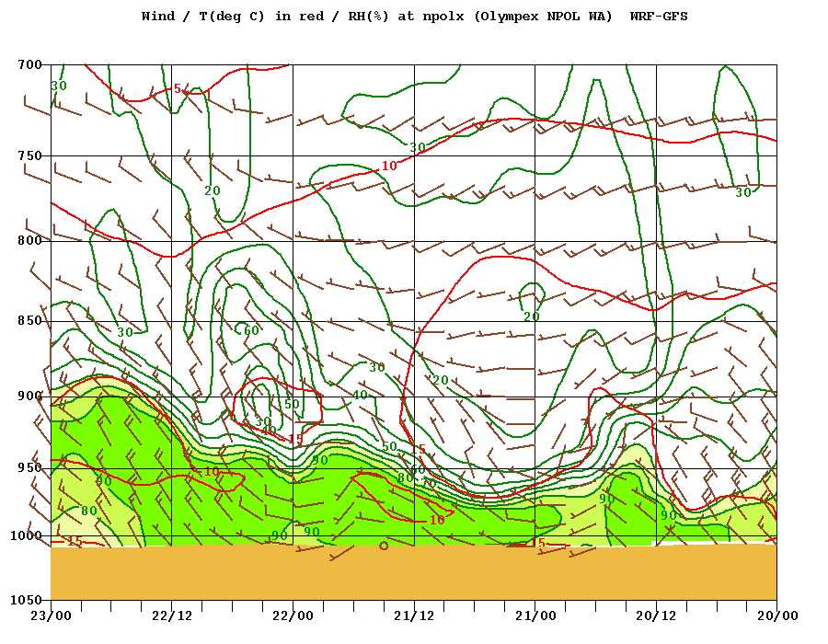This screenshot has width=828, height=644.
Task: Click the 750 pressure axis label
Action: [29, 155]
